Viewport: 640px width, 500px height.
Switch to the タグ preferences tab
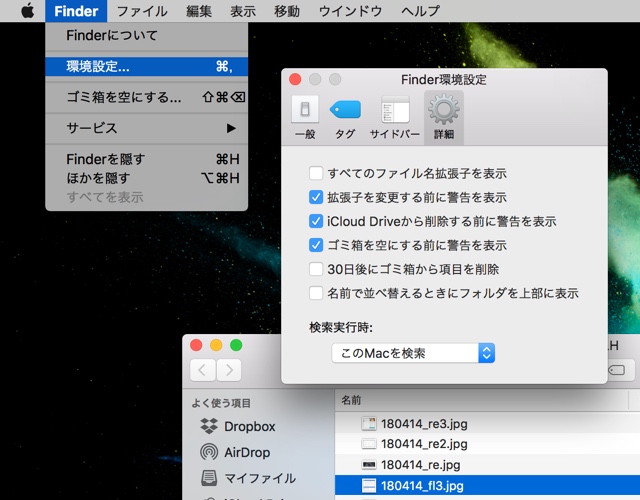point(345,118)
